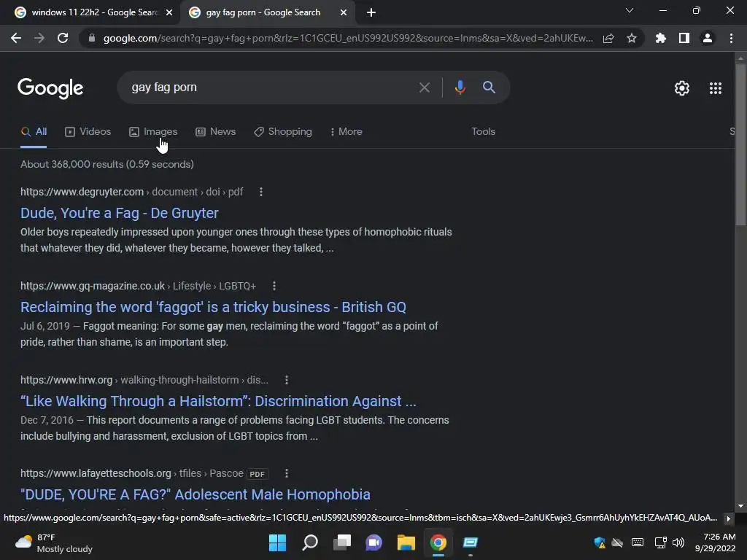The image size is (747, 560).
Task: Open Windows Security tray icon
Action: point(600,542)
